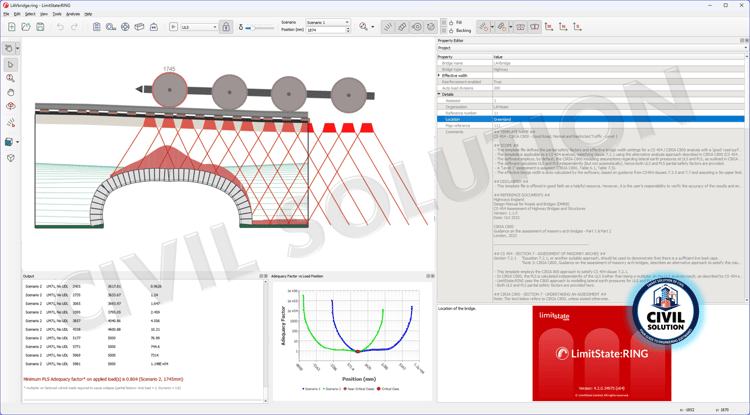Click the Position (mm) input field

pos(325,30)
